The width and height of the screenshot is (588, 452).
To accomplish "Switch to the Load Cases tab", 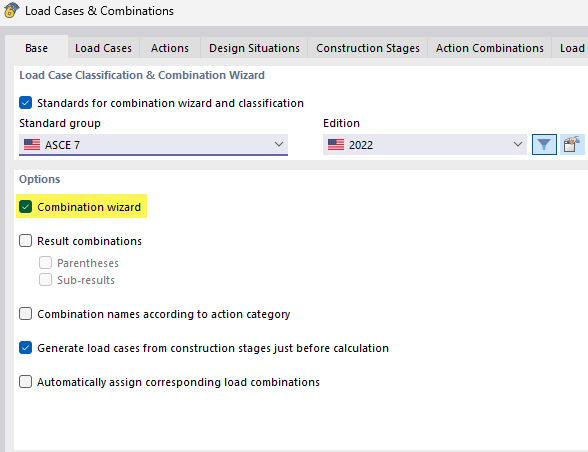I will 103,48.
